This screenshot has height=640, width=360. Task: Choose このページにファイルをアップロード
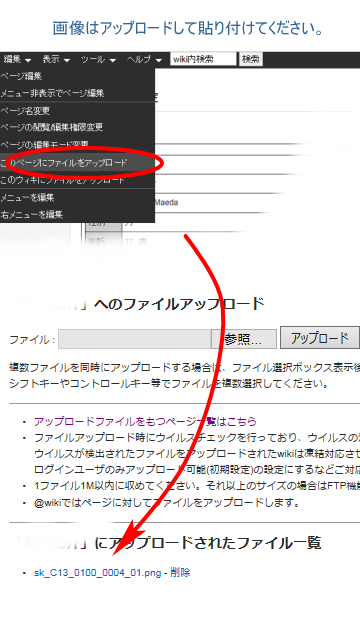(x=77, y=162)
